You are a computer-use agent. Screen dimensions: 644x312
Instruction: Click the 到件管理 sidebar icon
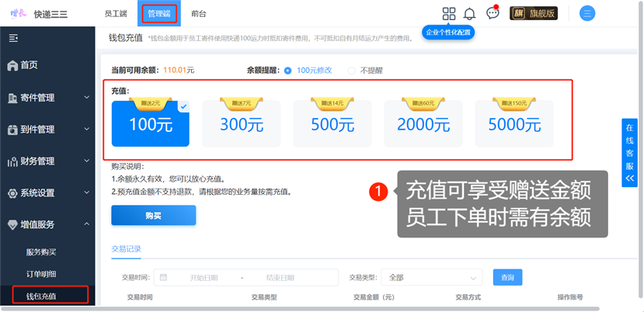click(x=12, y=130)
